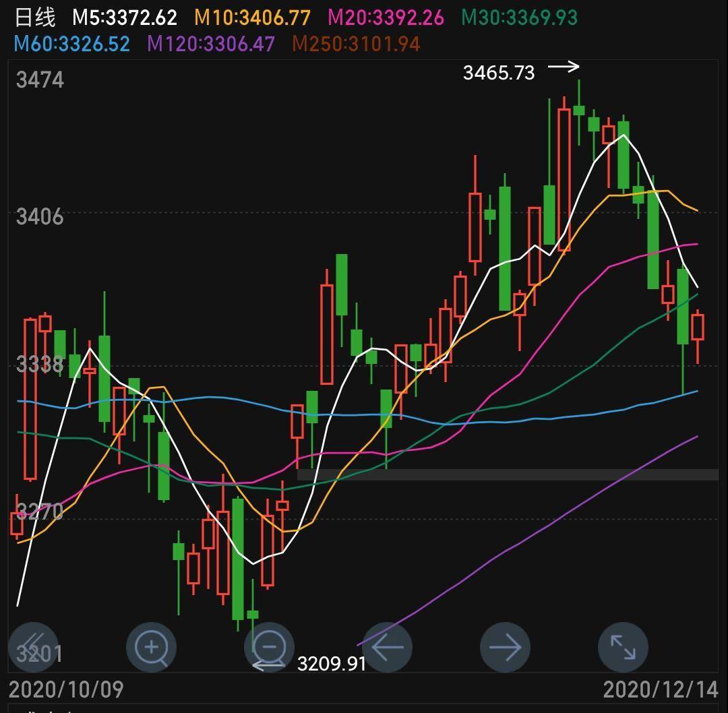Tap the M30:3369.93 moving average label
This screenshot has width=728, height=713.
point(520,18)
